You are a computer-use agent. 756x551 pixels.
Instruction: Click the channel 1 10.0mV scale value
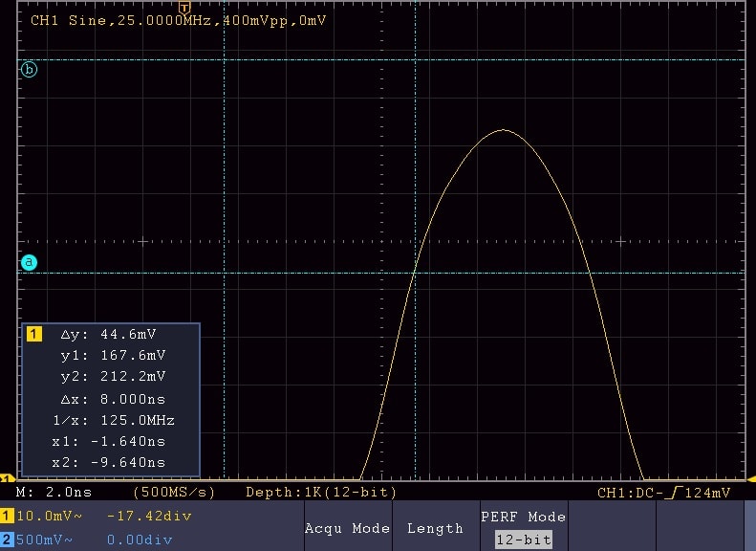click(49, 517)
